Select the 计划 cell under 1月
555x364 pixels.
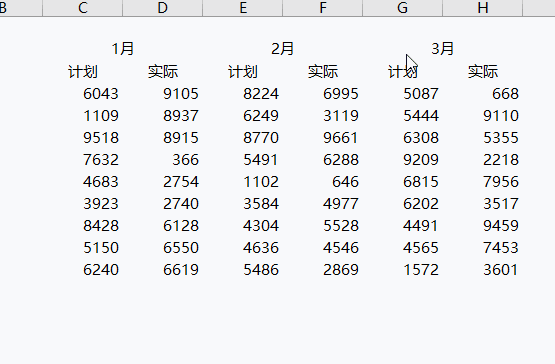click(82, 72)
